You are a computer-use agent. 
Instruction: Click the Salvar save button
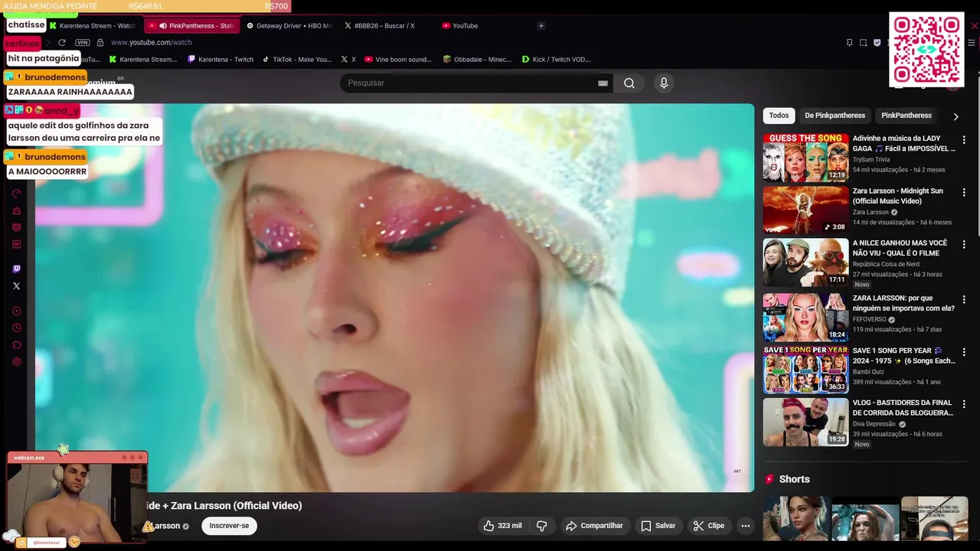coord(658,526)
